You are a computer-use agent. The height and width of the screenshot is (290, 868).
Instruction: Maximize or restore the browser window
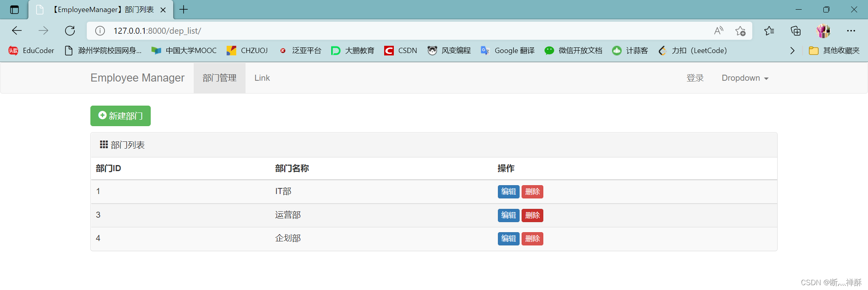(826, 10)
